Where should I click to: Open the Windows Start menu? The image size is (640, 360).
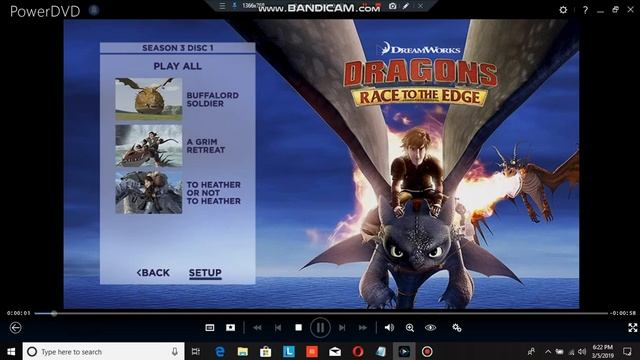11,351
